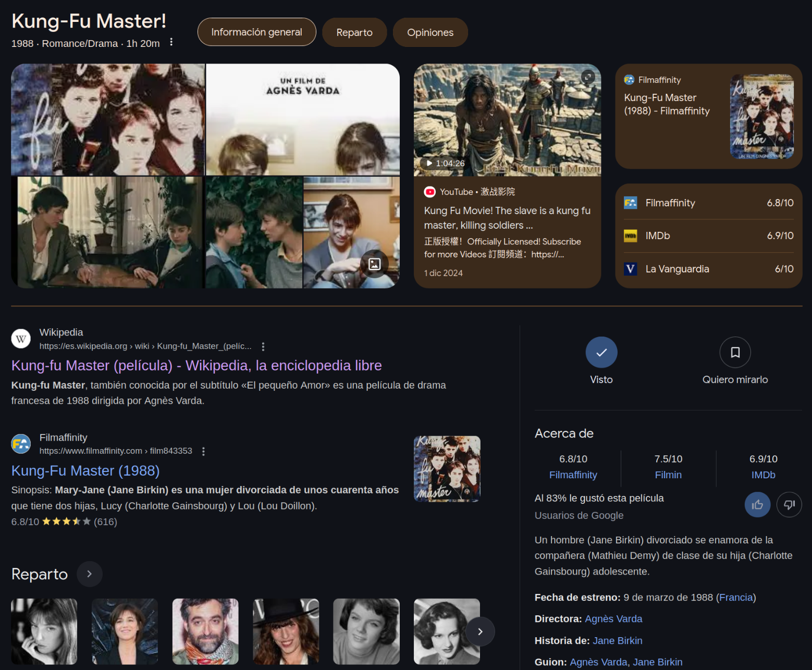Select the Información general tab

coord(256,32)
